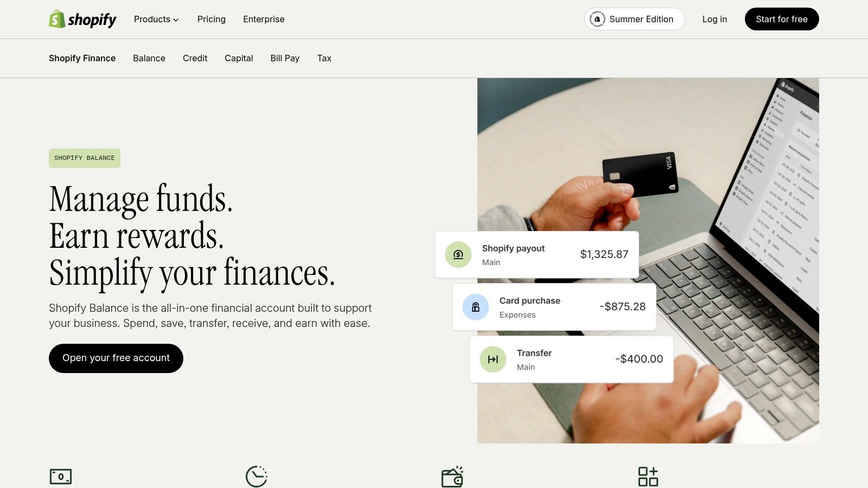Screen dimensions: 868x488
Task: Click the -$400.00 transfer amount
Action: tap(639, 359)
